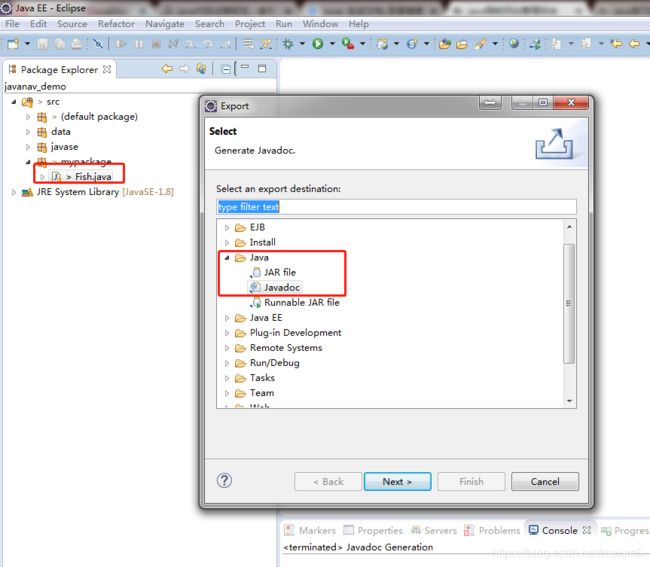
Task: Click the Suspend debug icon
Action: click(x=139, y=44)
